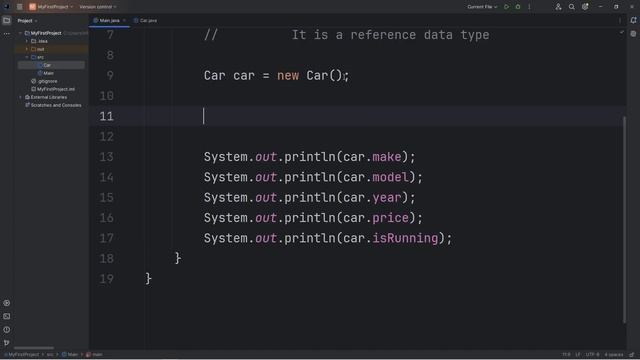
Task: Open the Current File run configuration dropdown
Action: click(482, 7)
